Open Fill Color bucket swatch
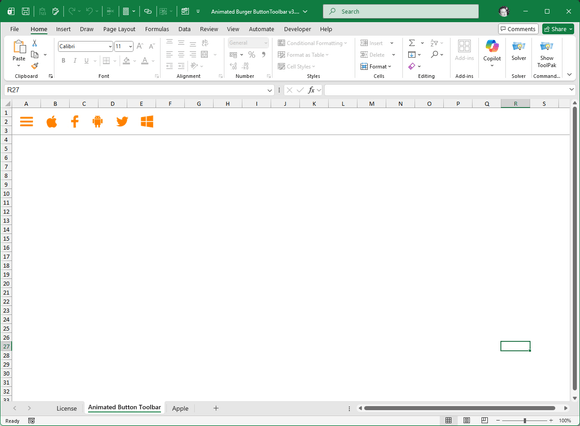The image size is (580, 426). click(x=126, y=61)
